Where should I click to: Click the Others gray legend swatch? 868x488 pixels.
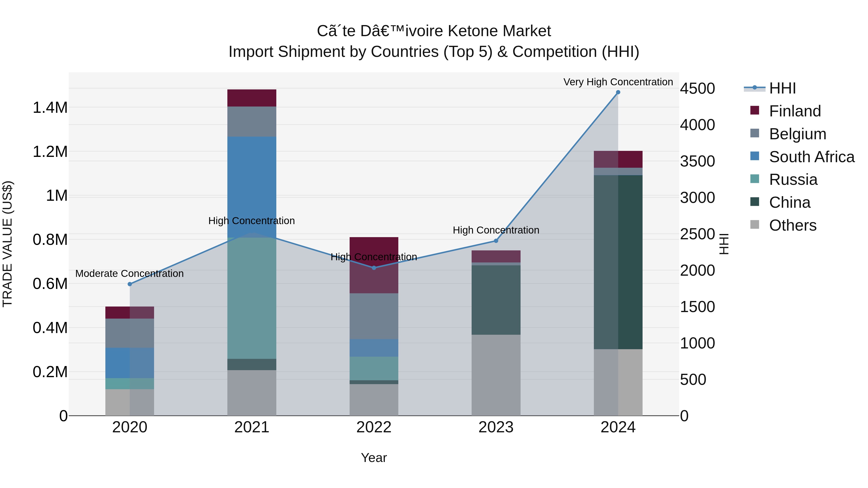(755, 225)
